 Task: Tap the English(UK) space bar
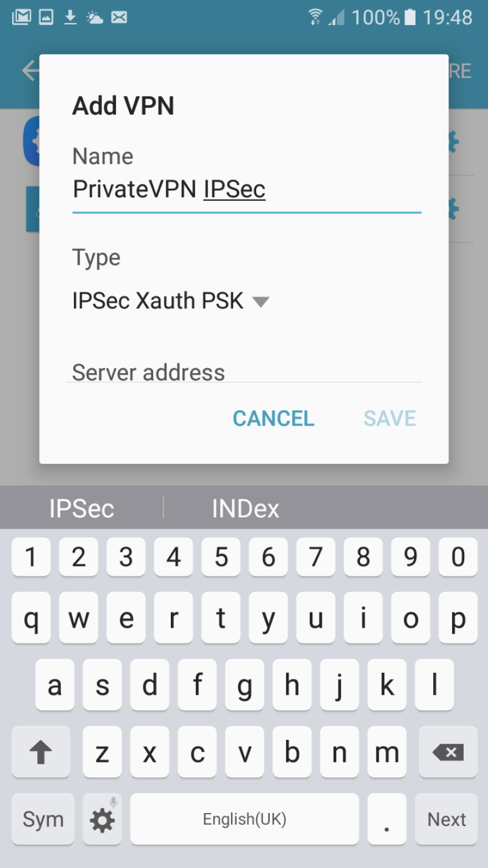coord(245,819)
